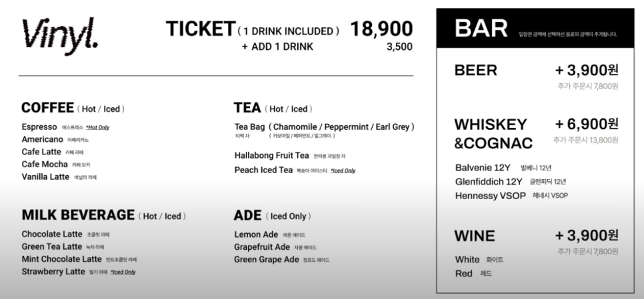This screenshot has height=299, width=644.
Task: Select Hallabong Fruit Tea
Action: (271, 155)
